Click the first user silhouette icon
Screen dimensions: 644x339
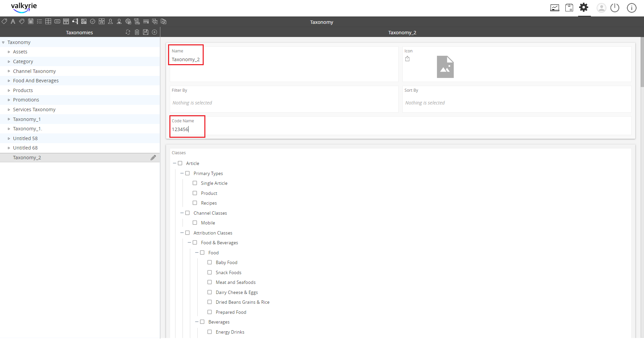pos(110,22)
